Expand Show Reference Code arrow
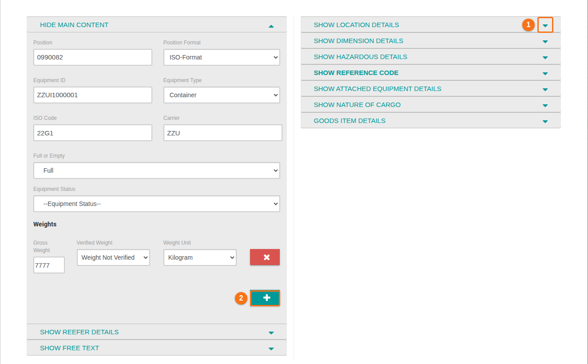The height and width of the screenshot is (364, 588). point(545,74)
